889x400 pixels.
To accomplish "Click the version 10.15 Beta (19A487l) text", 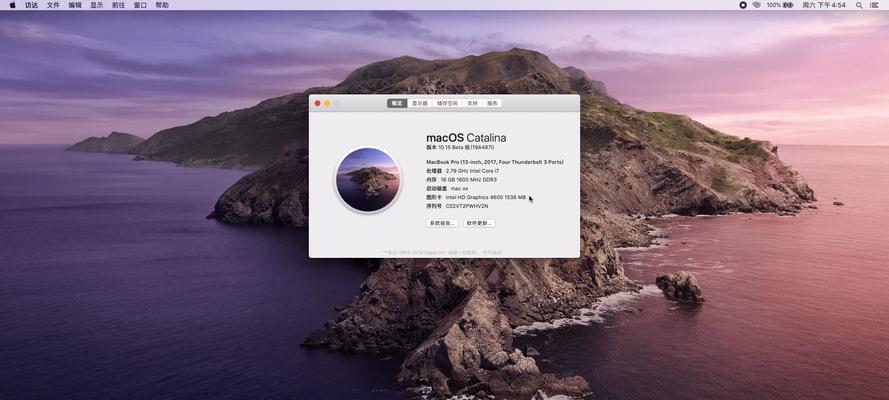I will click(x=460, y=147).
